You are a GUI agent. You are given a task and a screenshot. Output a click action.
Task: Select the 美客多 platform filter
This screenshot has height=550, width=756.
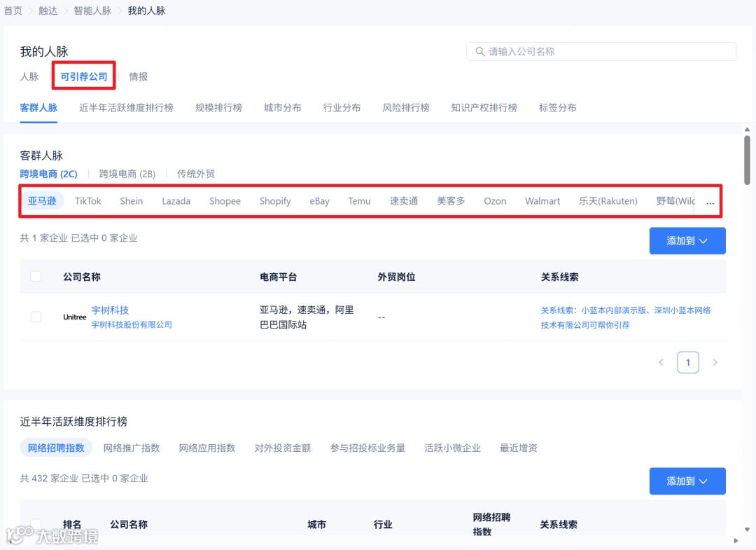click(451, 201)
